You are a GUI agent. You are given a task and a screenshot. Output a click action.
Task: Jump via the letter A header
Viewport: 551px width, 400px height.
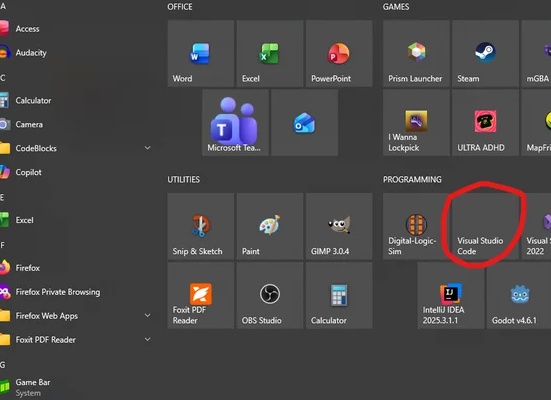[3, 6]
